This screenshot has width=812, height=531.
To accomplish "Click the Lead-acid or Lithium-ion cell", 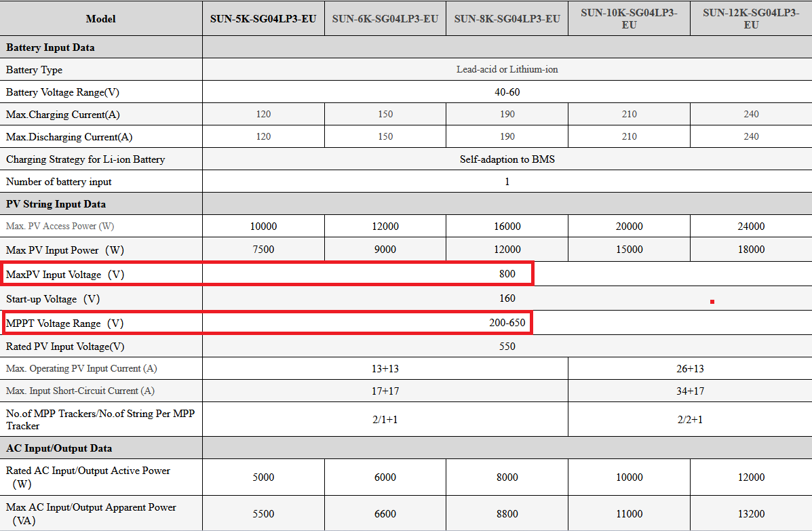I will [507, 69].
